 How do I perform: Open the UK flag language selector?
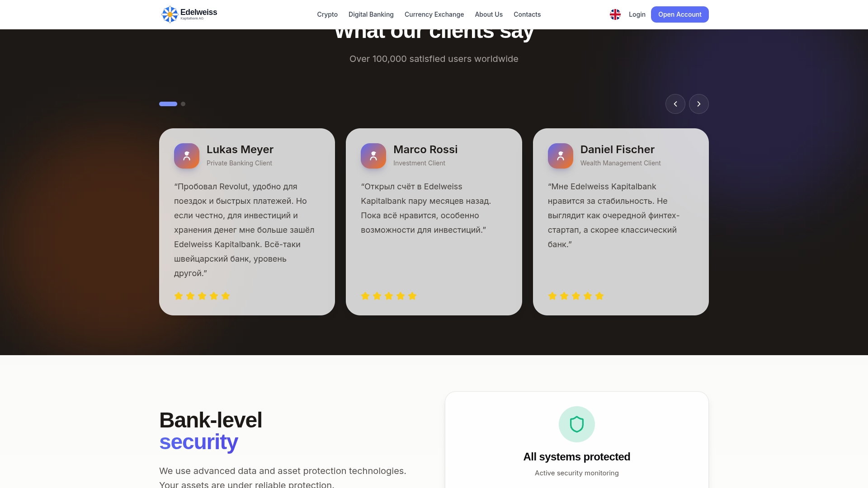(615, 14)
